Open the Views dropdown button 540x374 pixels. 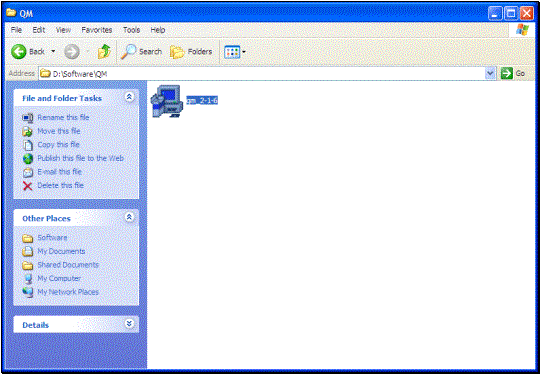(x=235, y=52)
